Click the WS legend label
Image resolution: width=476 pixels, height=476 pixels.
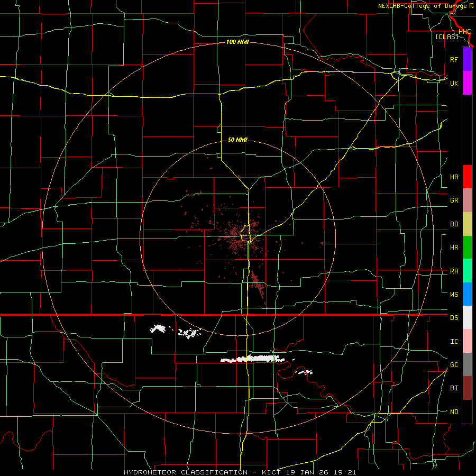click(x=454, y=294)
